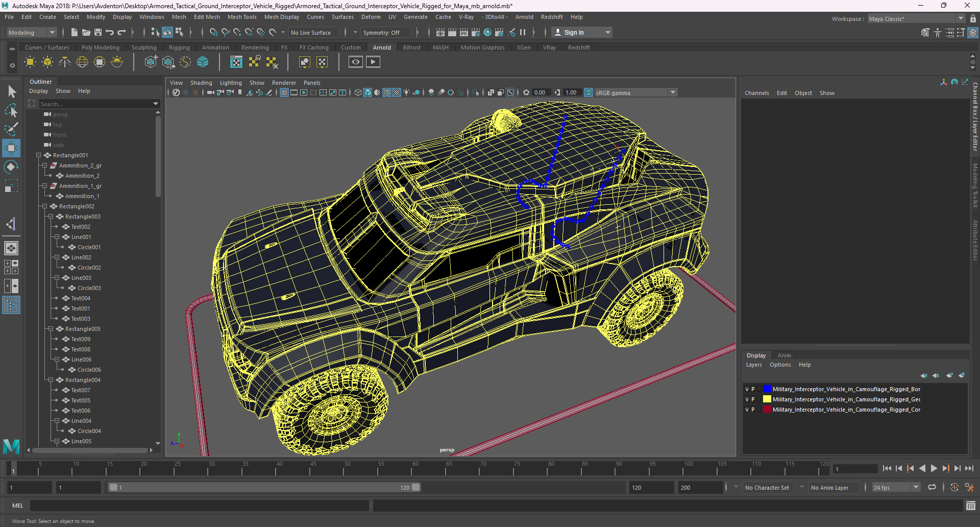Collapse the Ammnition_2_gr node
This screenshot has height=527, width=980.
[x=45, y=165]
